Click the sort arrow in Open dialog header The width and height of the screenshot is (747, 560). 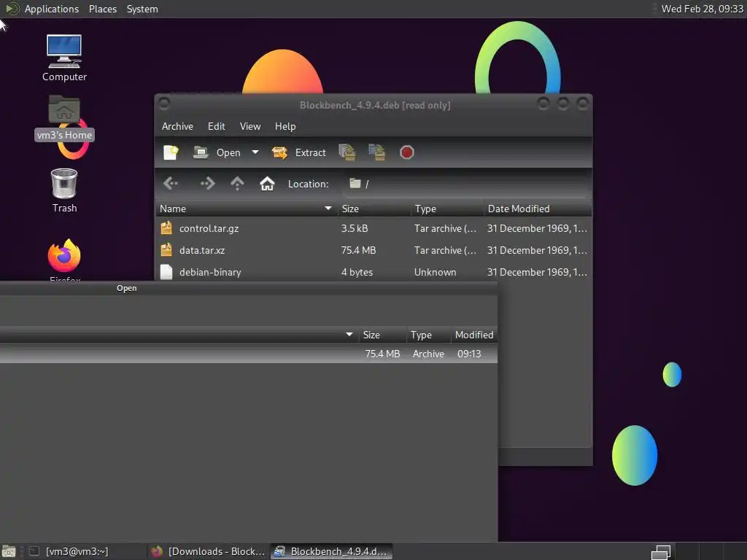[x=349, y=334]
